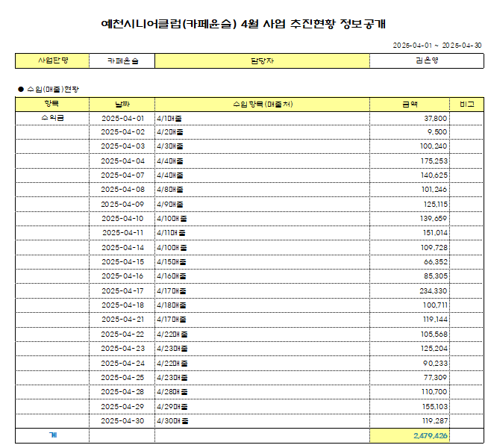The width and height of the screenshot is (491, 448).
Task: Select the total amount 2,479,426
Action: coord(431,435)
